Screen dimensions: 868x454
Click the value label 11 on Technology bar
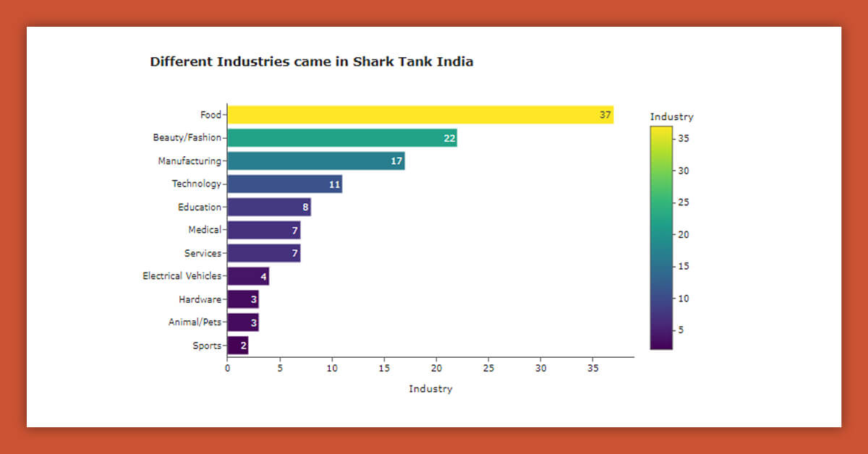click(334, 184)
